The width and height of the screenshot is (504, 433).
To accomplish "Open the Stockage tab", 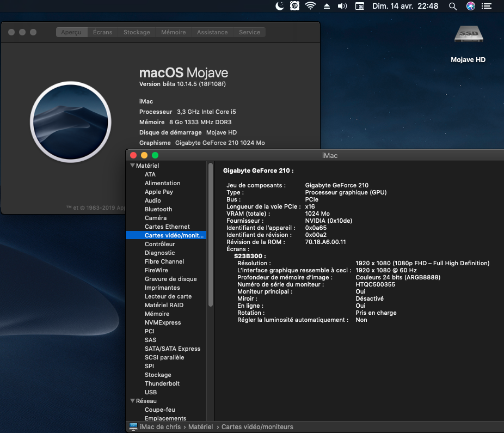I will [x=137, y=32].
